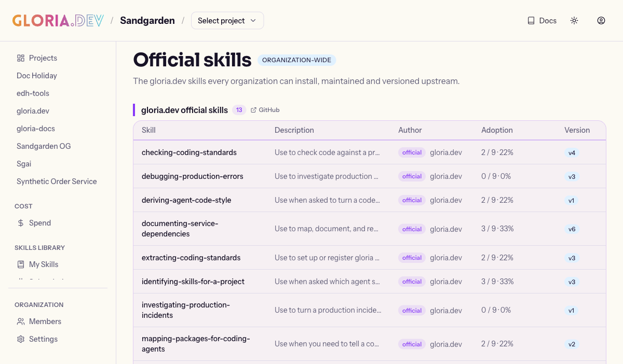This screenshot has height=364, width=623.
Task: Click official badge in debugging-production-errors row
Action: click(x=412, y=176)
